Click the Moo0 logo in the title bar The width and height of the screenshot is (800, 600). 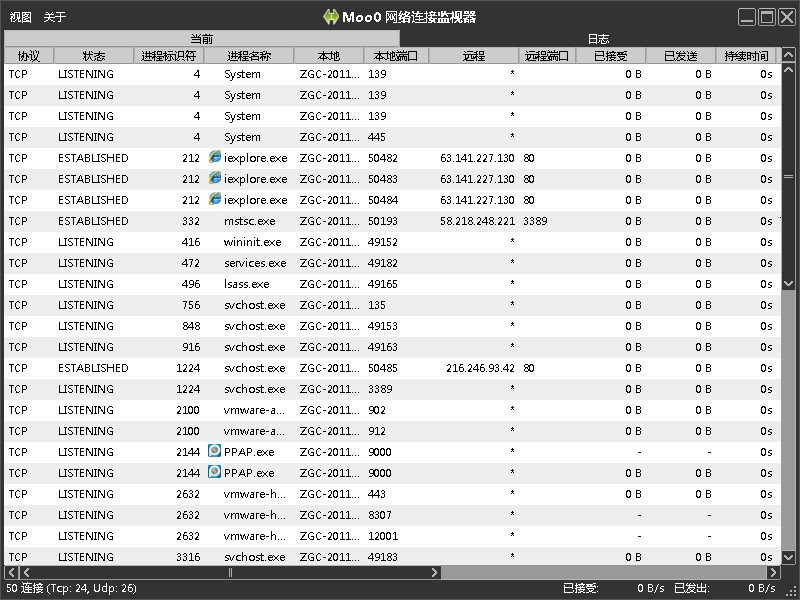pos(332,17)
